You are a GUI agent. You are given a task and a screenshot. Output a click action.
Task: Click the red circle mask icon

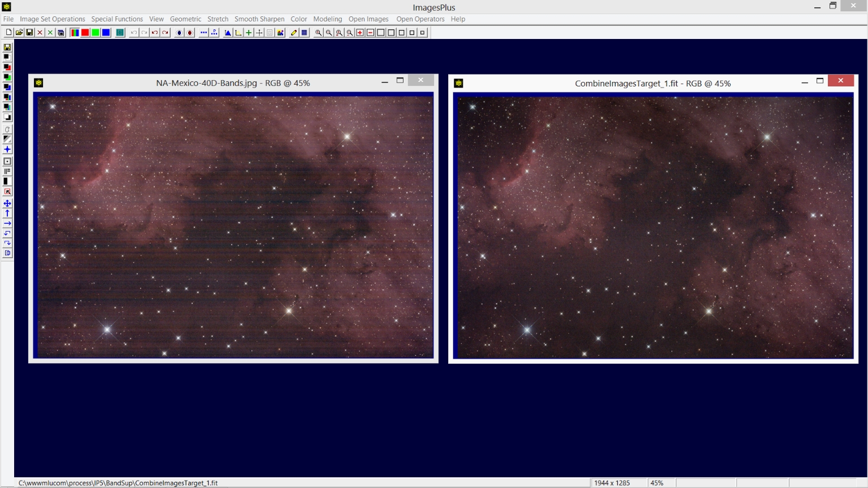point(190,33)
